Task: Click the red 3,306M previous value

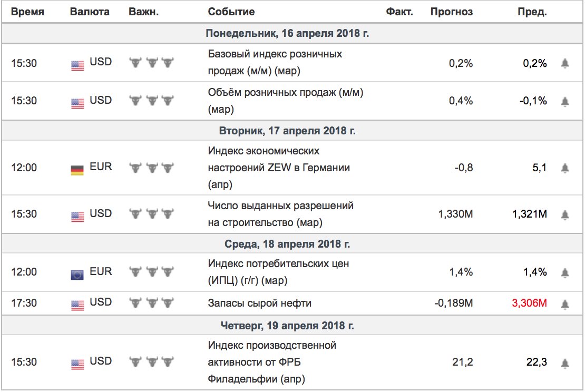Action: click(x=530, y=303)
